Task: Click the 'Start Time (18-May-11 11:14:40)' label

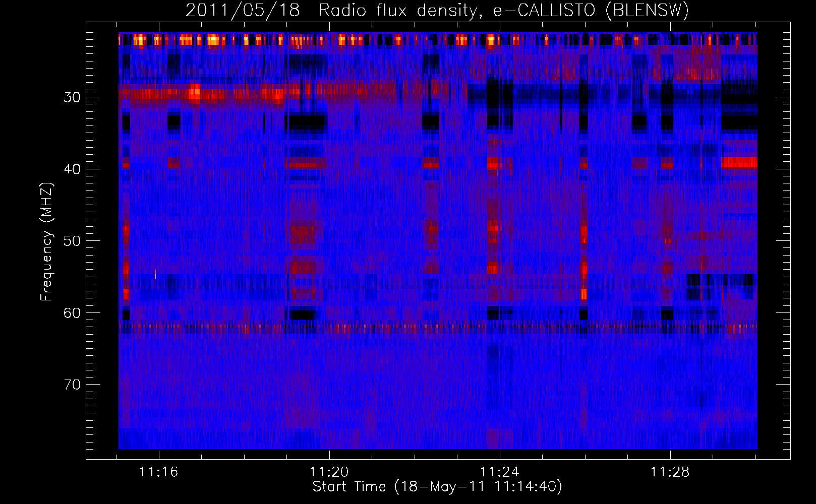Action: (437, 487)
